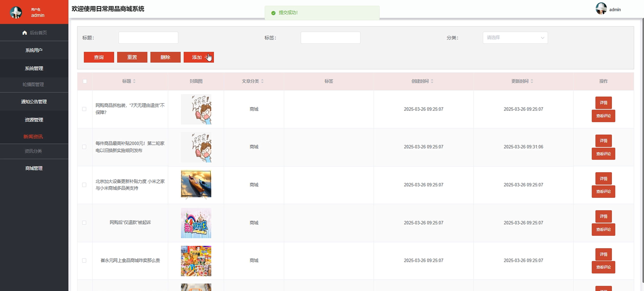
Task: Click the 标题 search input field
Action: tap(148, 38)
